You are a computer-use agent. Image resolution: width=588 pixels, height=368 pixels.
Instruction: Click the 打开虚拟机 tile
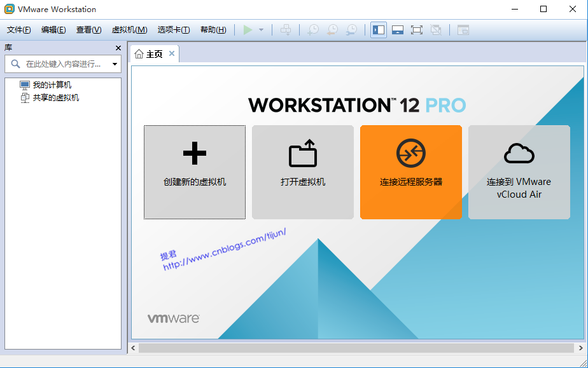pos(303,172)
